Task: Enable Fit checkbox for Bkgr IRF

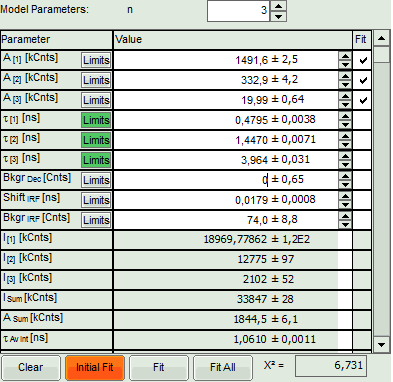Action: (363, 220)
